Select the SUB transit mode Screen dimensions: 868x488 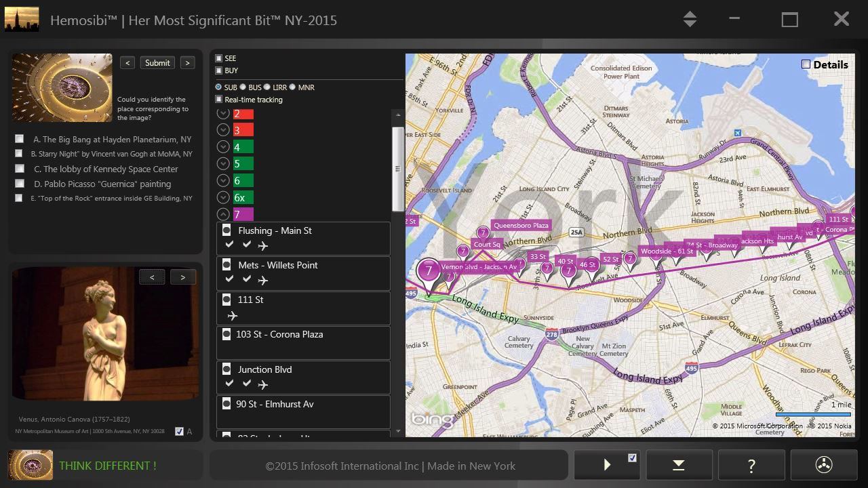[x=219, y=87]
